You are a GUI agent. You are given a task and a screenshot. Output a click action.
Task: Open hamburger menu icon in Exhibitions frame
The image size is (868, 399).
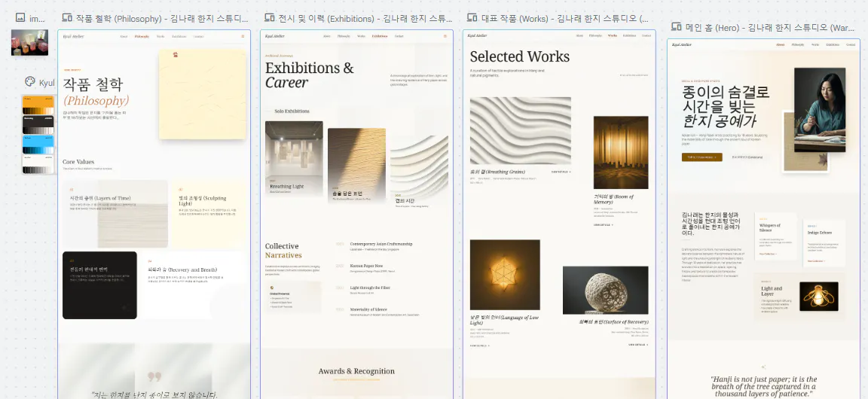point(445,37)
